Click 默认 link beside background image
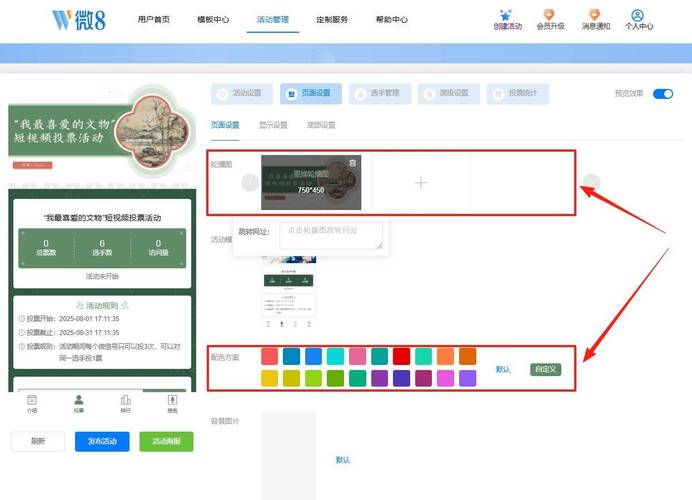Viewport: 692px width, 500px height. point(343,460)
